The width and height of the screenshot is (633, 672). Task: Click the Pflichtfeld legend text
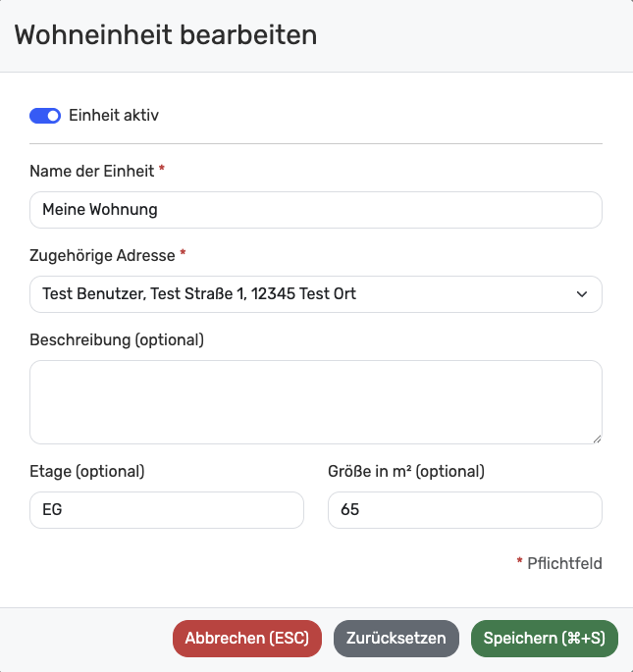coord(564,563)
